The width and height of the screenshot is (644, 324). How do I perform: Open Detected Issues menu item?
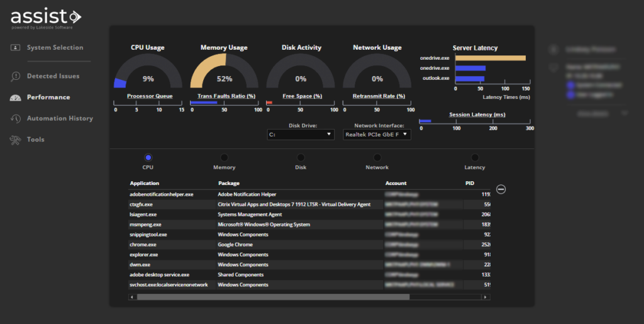coord(53,76)
